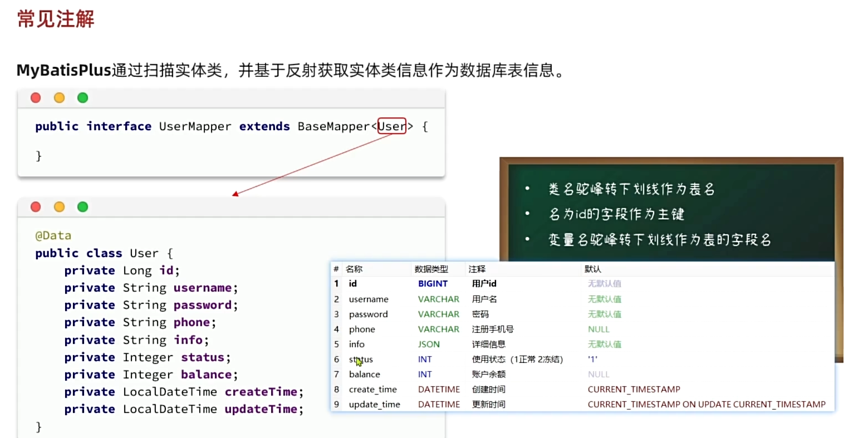Click yellow dot on UserMapper code window
The image size is (868, 438).
(59, 98)
